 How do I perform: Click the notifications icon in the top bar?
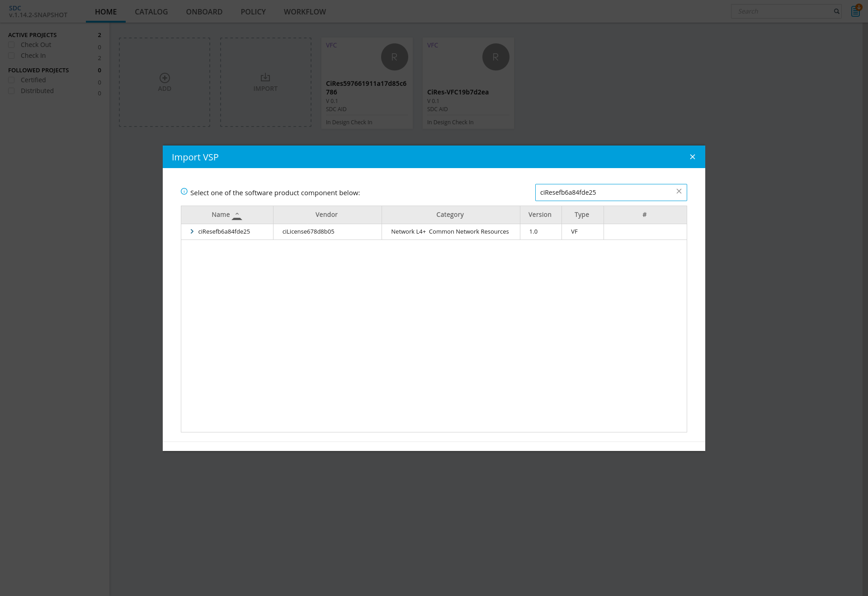coord(855,11)
